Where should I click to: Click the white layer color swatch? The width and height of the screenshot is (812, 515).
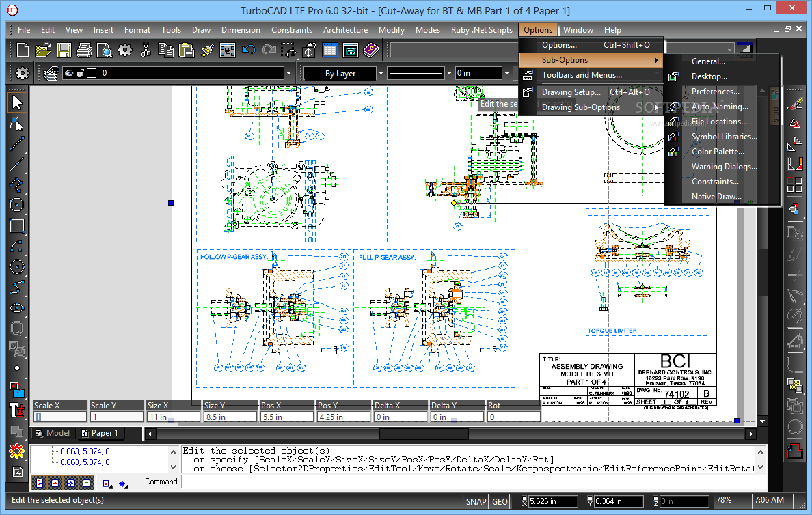pos(92,73)
